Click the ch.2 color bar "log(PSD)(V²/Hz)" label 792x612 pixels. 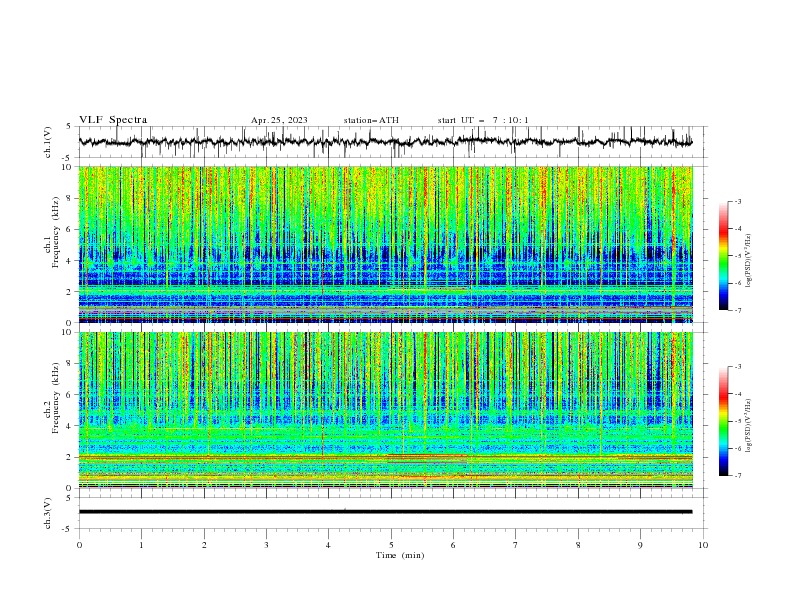[x=750, y=426]
